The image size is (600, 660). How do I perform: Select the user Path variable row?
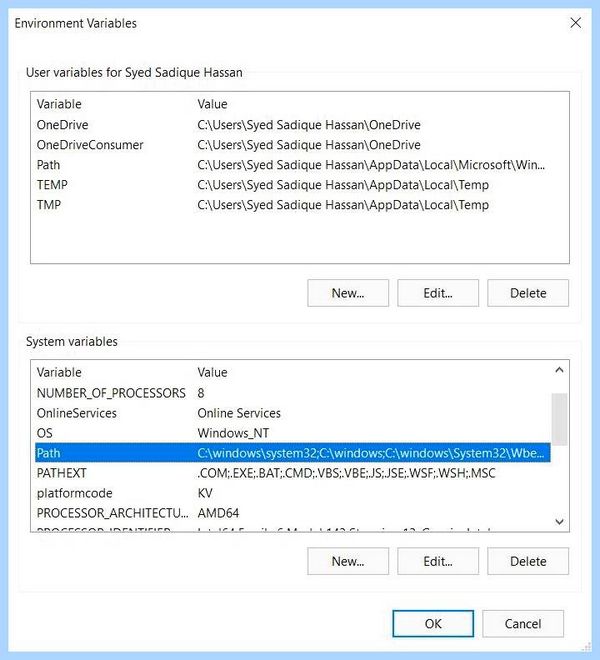click(300, 165)
